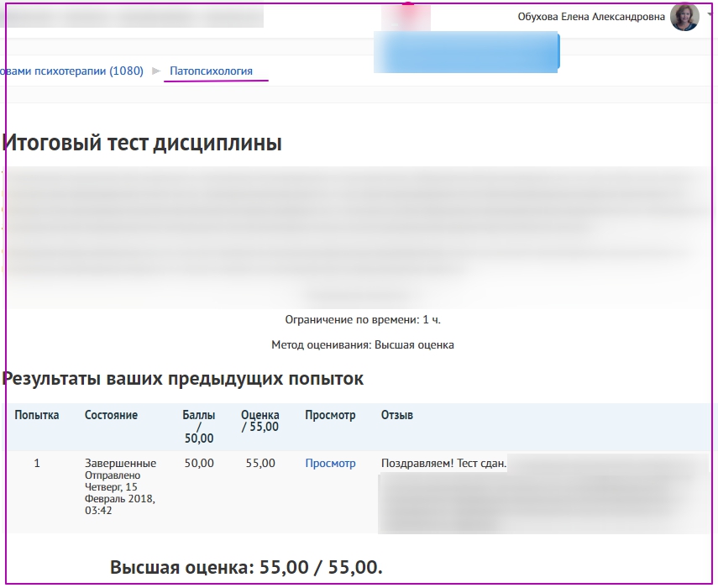Click the Метод оценивания: Высшая оценка line

pos(362,344)
